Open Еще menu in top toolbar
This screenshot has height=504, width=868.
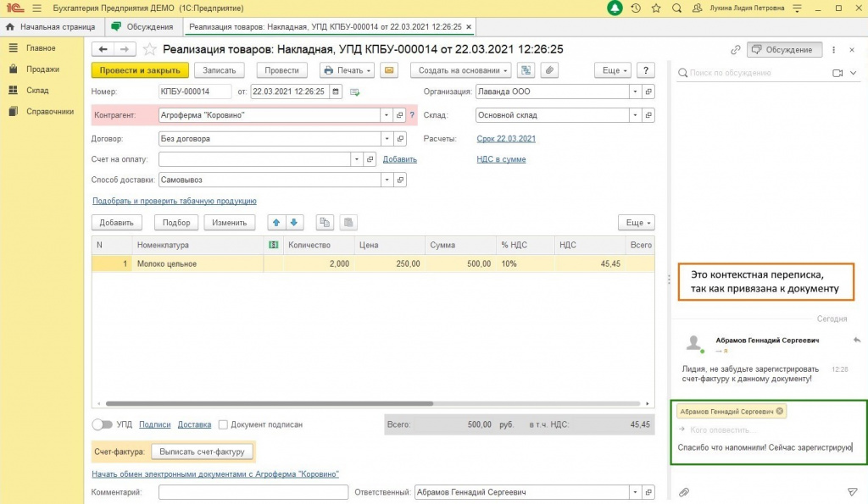[614, 70]
